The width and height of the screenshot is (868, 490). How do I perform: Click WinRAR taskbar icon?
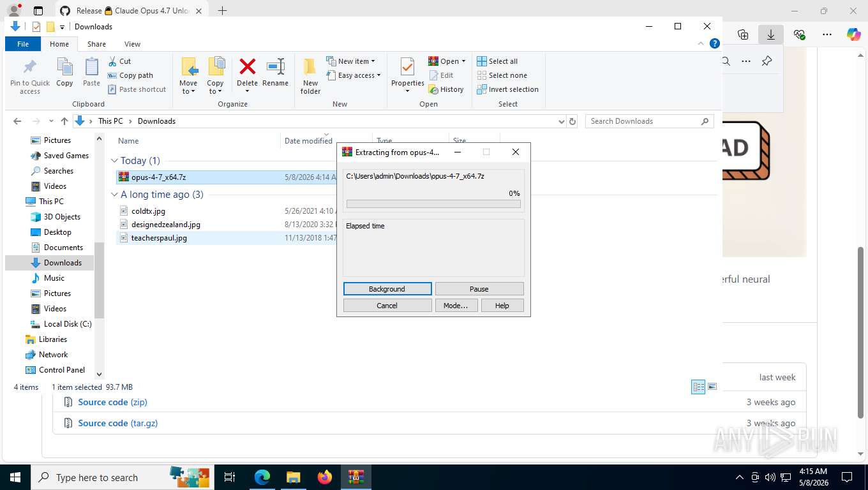pos(355,477)
